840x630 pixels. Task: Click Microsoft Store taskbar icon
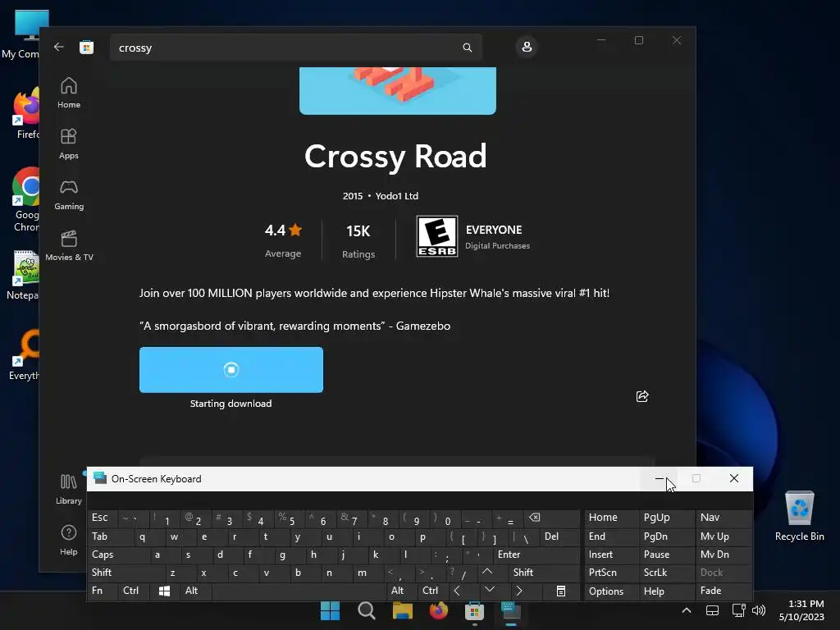coord(475,610)
